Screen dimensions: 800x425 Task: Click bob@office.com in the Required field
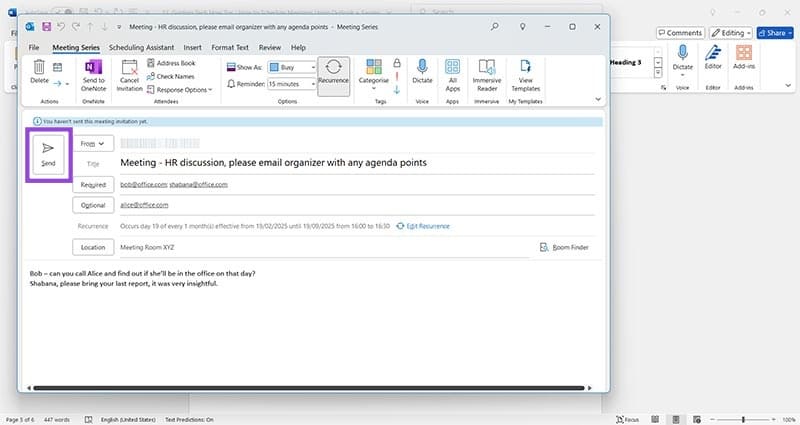pos(144,184)
